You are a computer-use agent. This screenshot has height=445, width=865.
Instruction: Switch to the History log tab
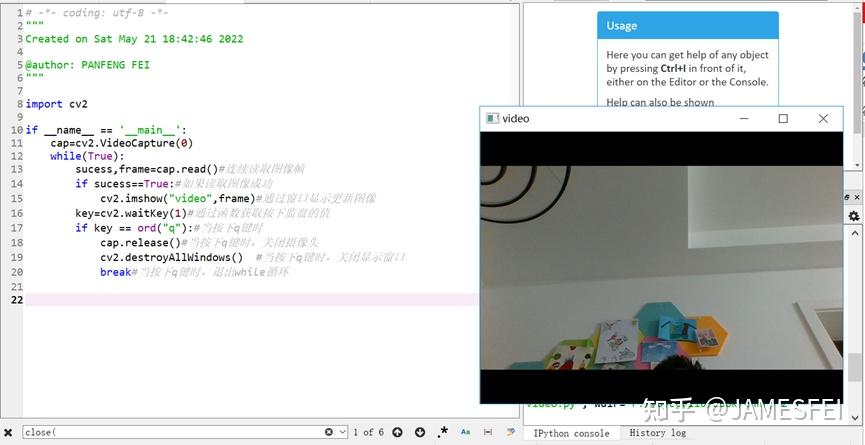658,433
